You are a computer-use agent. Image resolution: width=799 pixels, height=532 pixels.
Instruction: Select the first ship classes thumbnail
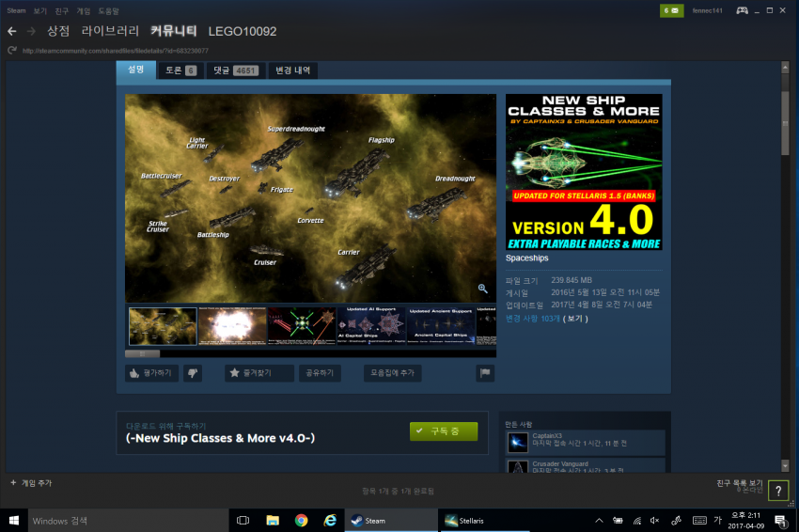163,327
